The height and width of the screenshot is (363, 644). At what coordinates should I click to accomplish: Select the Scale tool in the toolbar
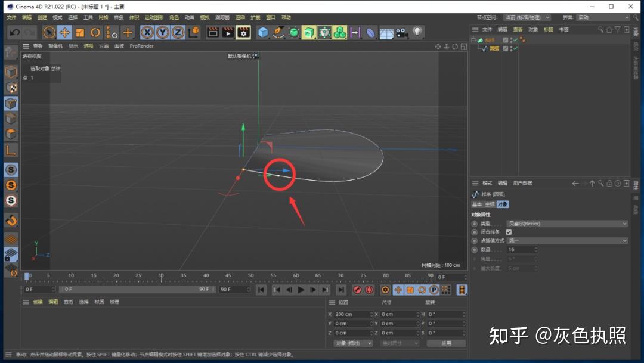pos(80,32)
